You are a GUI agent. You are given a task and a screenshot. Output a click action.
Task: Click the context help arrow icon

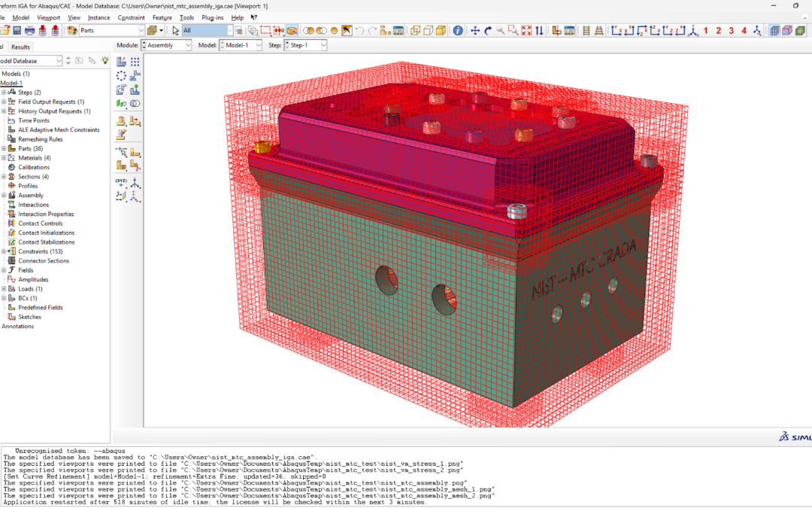pos(254,17)
